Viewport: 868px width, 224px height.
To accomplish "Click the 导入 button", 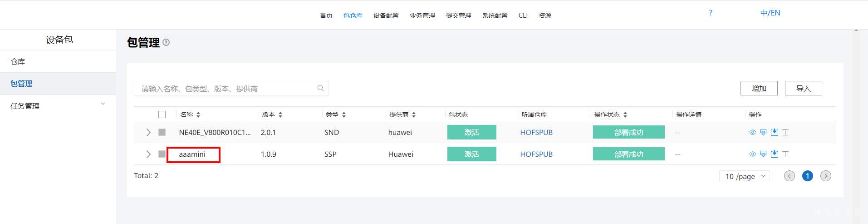I will (x=803, y=88).
